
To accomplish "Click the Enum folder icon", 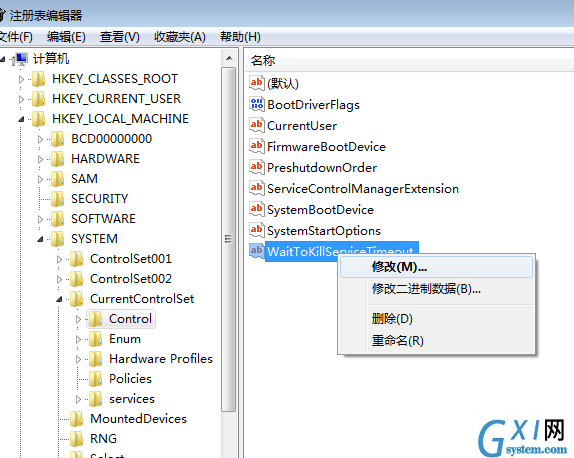I will coord(96,339).
